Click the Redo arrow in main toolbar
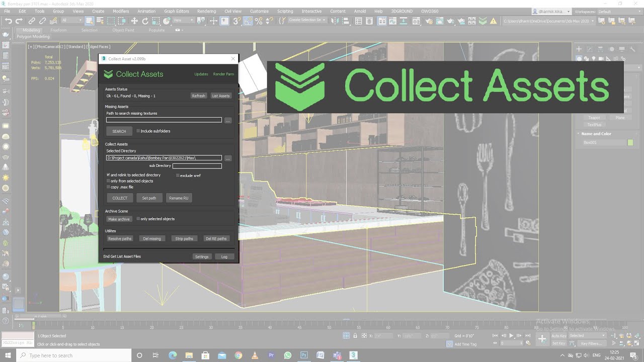This screenshot has width=644, height=362. pyautogui.click(x=19, y=21)
